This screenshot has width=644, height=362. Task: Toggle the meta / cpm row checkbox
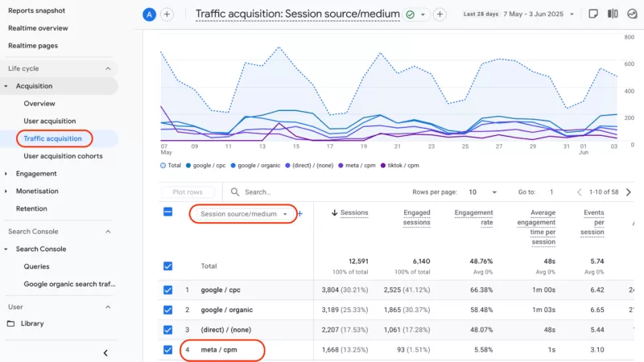pyautogui.click(x=167, y=350)
